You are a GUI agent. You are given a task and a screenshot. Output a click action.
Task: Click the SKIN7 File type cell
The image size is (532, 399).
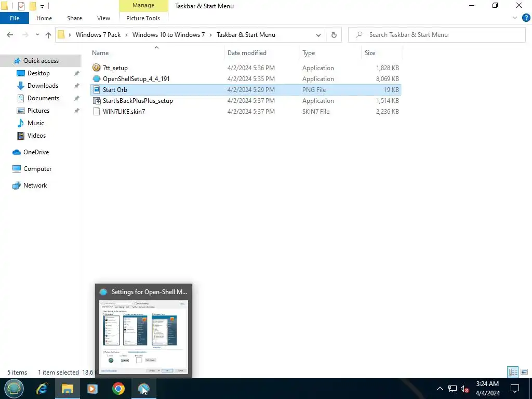click(x=316, y=112)
